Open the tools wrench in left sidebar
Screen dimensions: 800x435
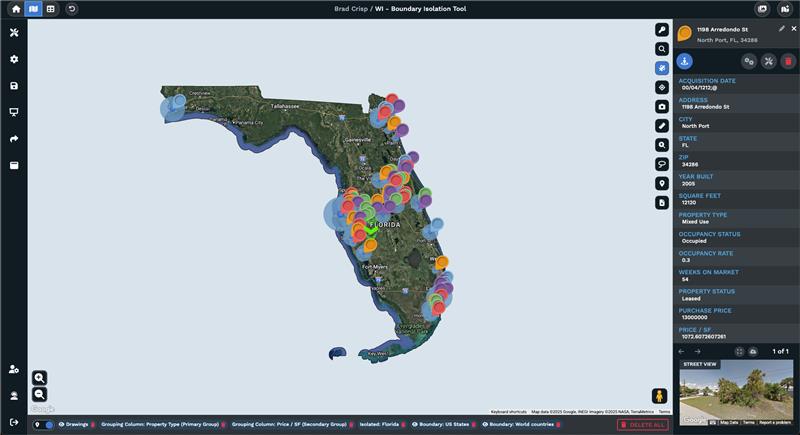click(14, 33)
